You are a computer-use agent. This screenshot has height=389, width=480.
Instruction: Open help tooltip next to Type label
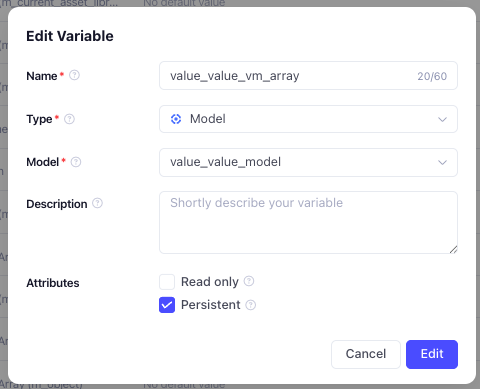tap(69, 119)
